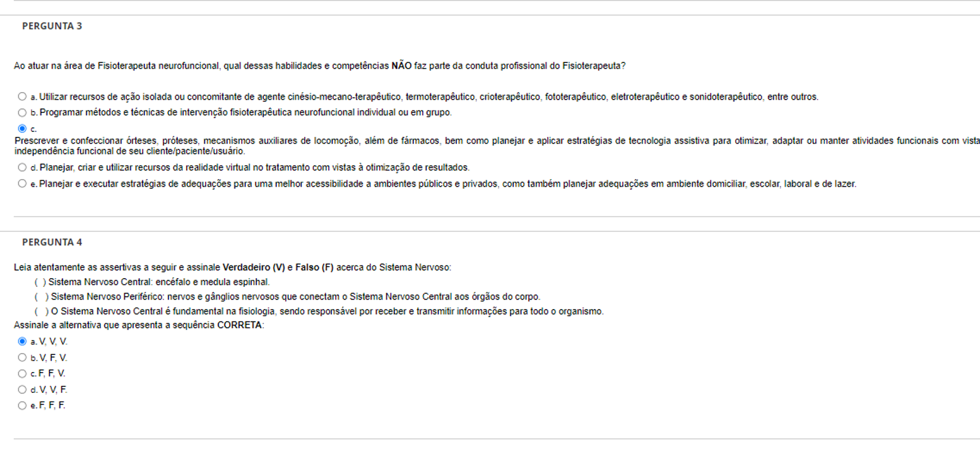The image size is (980, 466).
Task: Select option b about programar métodos e técnicas
Action: coord(22,113)
